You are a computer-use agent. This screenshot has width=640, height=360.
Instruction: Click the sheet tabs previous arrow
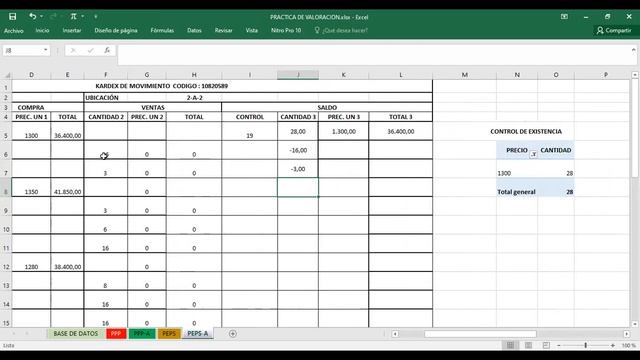point(14,334)
